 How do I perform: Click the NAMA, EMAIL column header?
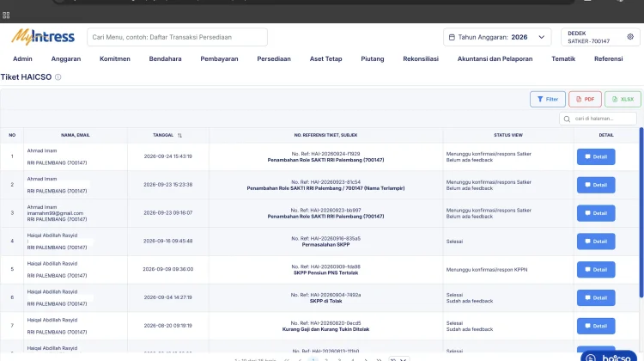point(76,135)
